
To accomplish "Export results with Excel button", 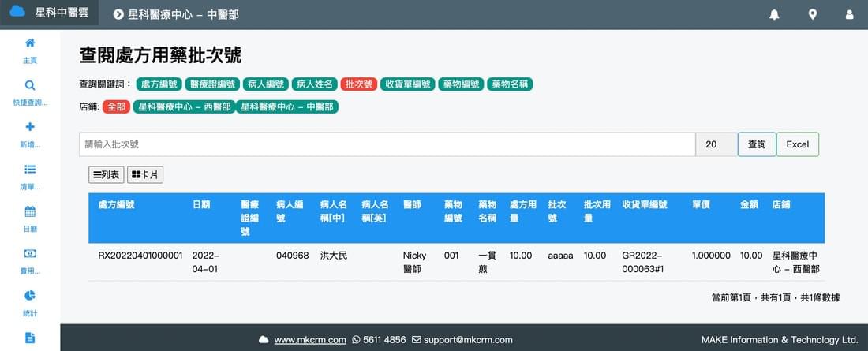I will (797, 144).
